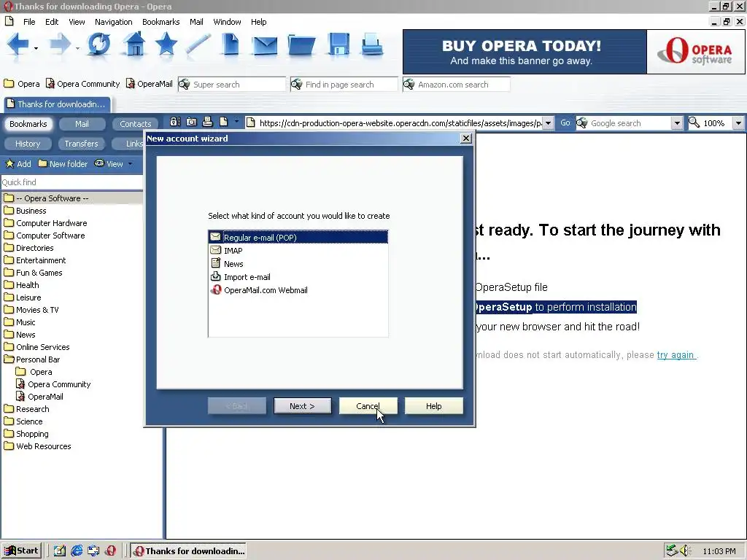Viewport: 747px width, 560px height.
Task: Click New folder in bookmarks panel
Action: (63, 164)
